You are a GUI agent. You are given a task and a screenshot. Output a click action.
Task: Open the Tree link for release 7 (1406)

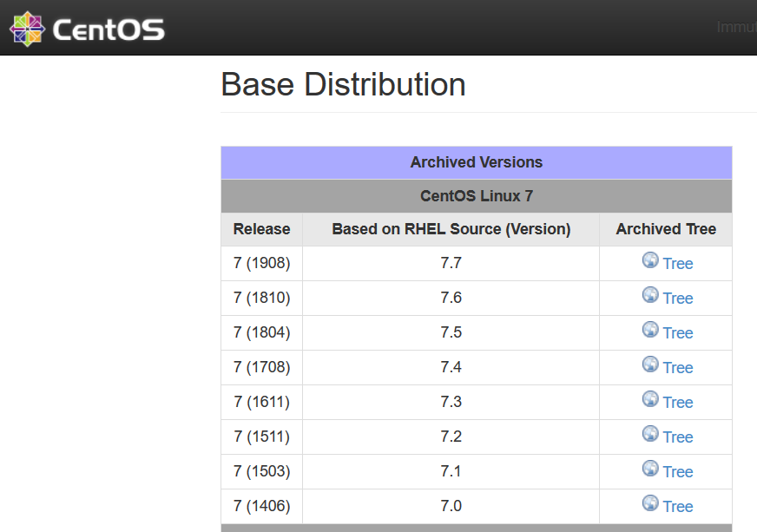(678, 507)
